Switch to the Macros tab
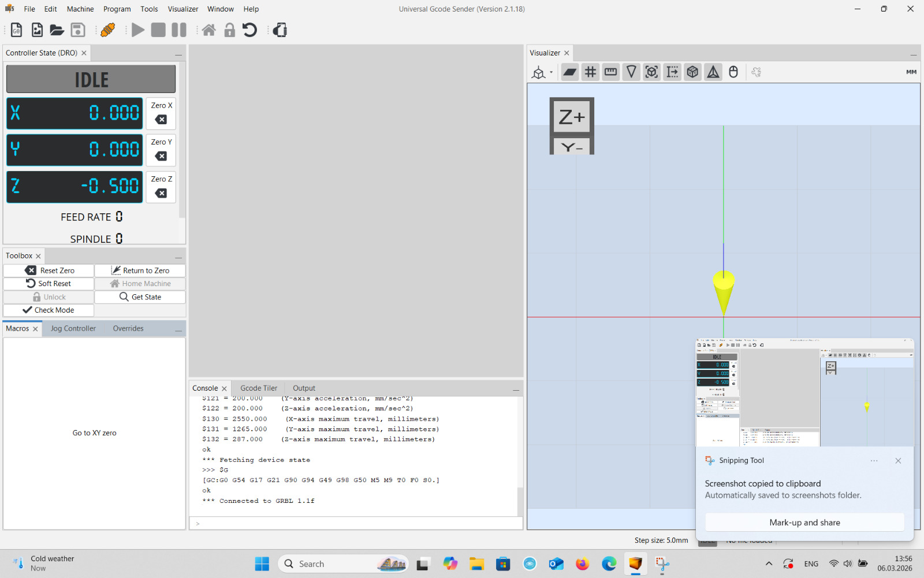924x578 pixels. [17, 328]
